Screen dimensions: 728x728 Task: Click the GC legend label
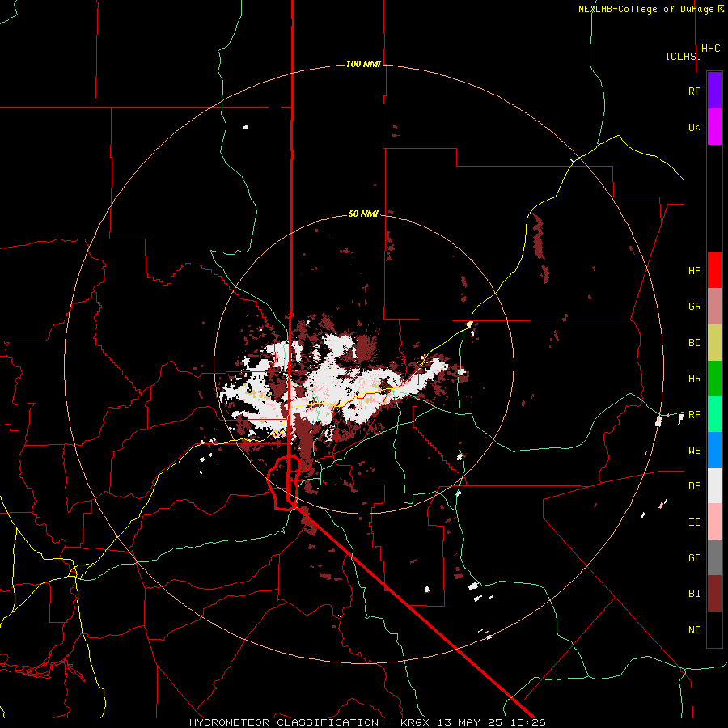click(x=694, y=558)
